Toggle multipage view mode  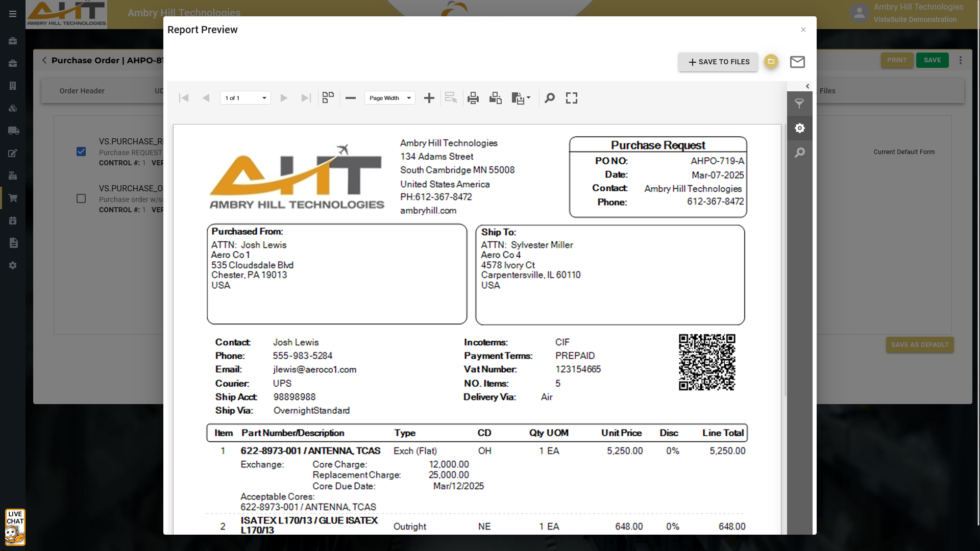coord(328,97)
